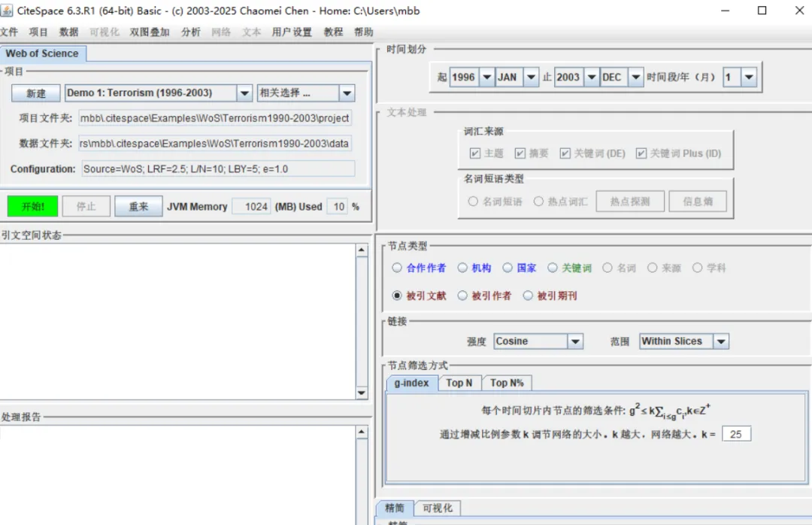Click the 热点探测 button

coord(630,201)
